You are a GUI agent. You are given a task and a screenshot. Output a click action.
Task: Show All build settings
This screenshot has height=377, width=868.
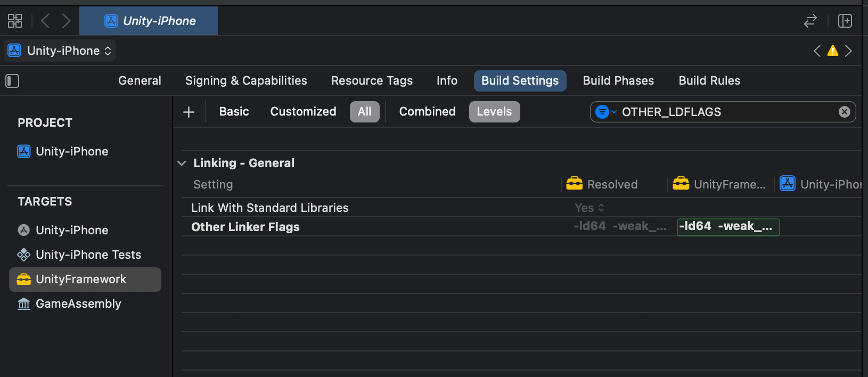click(364, 112)
